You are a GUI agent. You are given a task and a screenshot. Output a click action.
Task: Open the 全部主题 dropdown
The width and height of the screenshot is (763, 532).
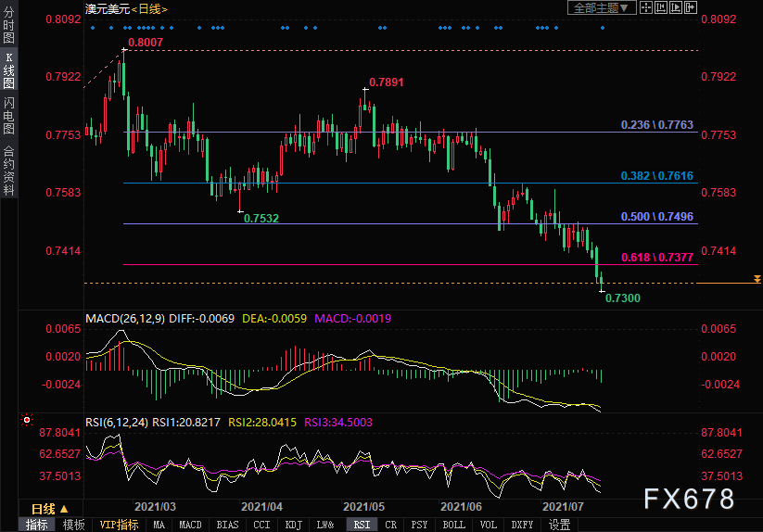coord(602,7)
